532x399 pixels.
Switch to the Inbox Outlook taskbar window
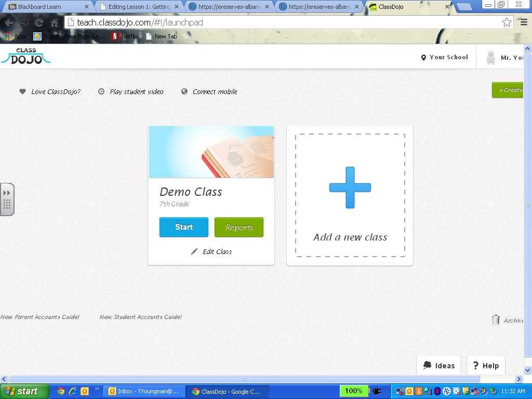coord(144,391)
